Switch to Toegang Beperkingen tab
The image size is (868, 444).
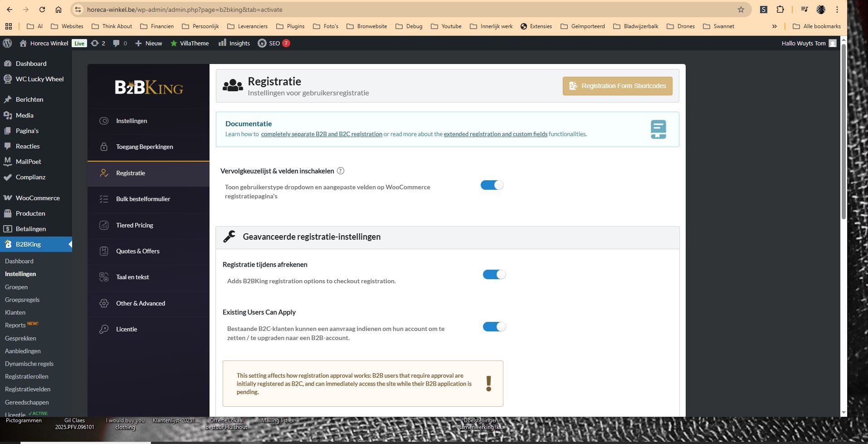pos(144,147)
